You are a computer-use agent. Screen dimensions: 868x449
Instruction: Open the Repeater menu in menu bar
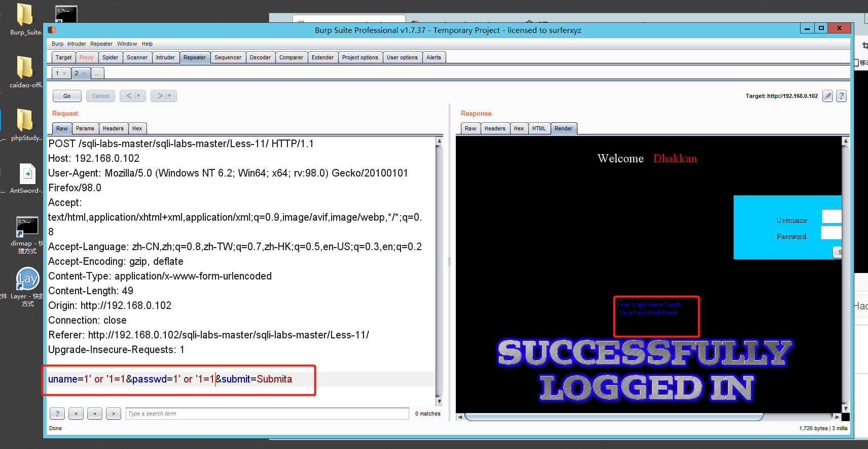(x=101, y=44)
